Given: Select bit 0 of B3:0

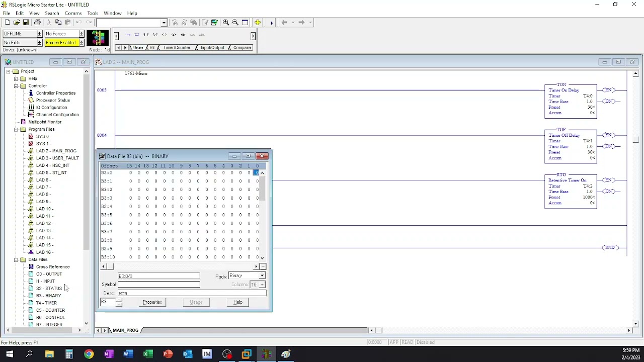Looking at the screenshot, I should click(x=256, y=172).
